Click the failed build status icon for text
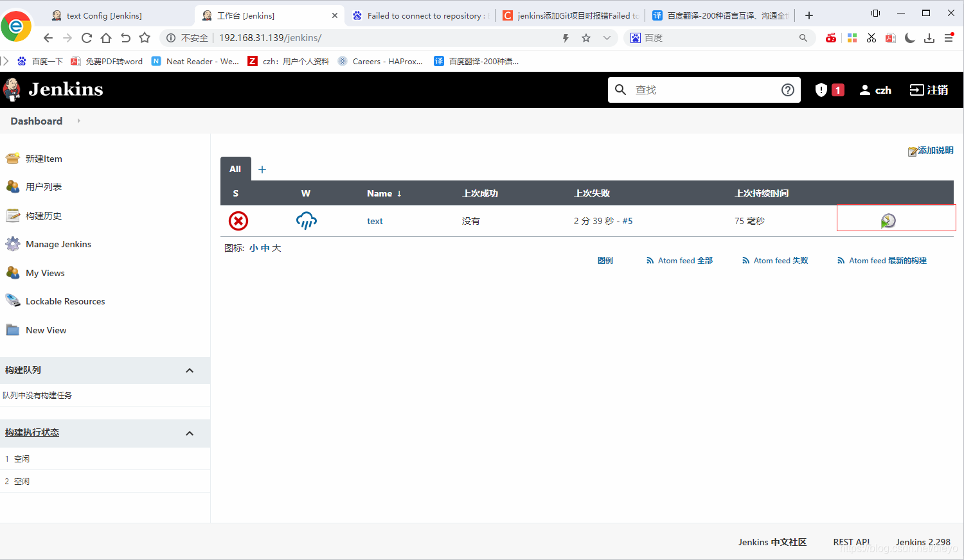The image size is (964, 560). click(x=238, y=221)
